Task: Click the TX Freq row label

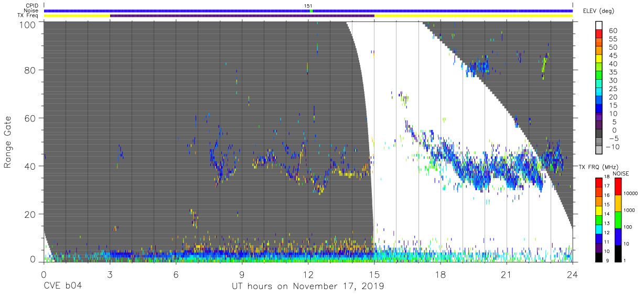Action: pyautogui.click(x=28, y=15)
